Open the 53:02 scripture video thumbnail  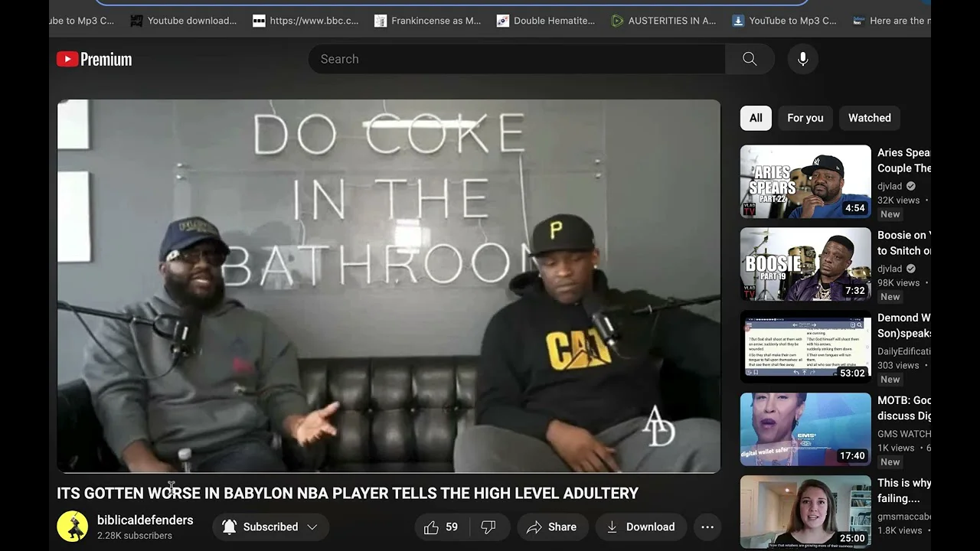[x=805, y=347]
